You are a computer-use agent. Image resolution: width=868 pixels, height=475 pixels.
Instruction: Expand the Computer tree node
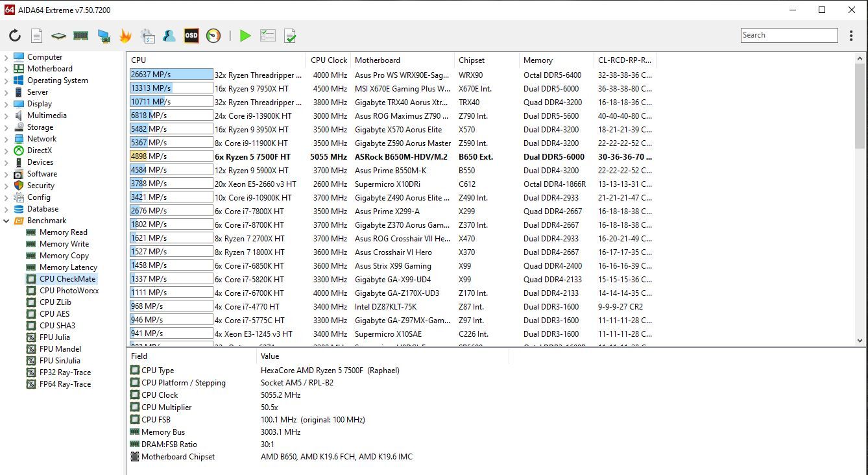[x=6, y=57]
